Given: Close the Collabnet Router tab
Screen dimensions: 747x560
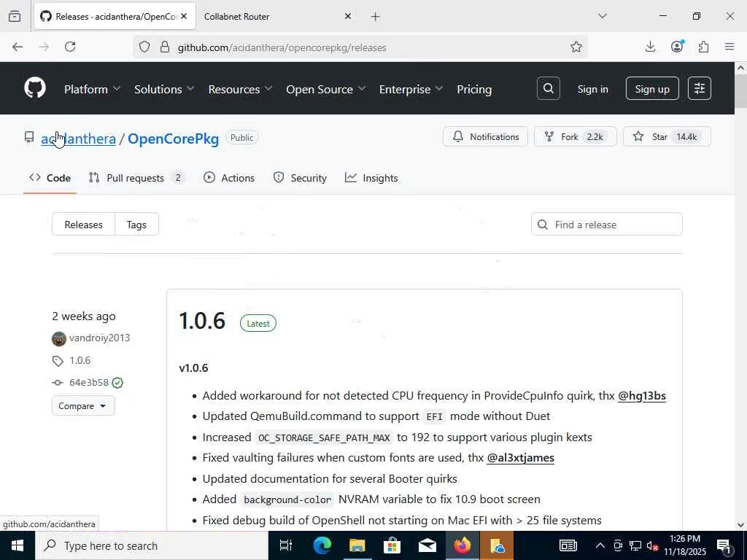Looking at the screenshot, I should (348, 16).
